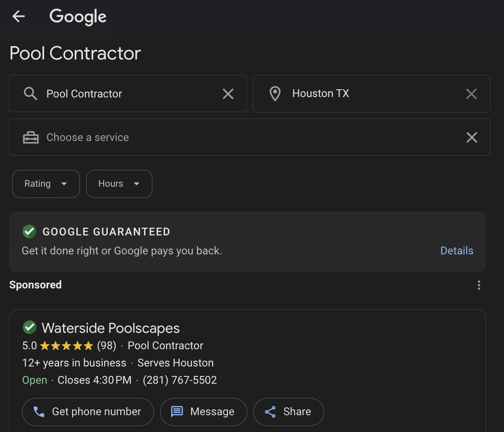Viewport: 504px width, 432px height.
Task: Click the Share button
Action: pos(289,412)
